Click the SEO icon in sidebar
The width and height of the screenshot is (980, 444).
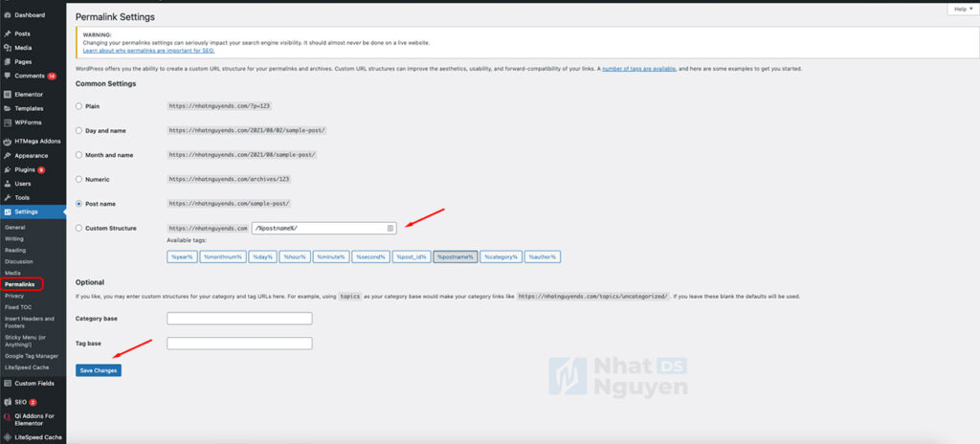(x=8, y=402)
